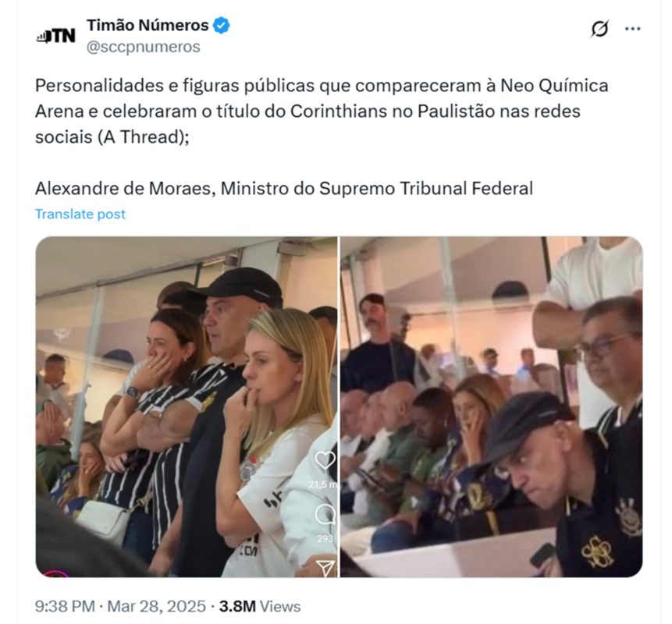Click the Translate post link
The height and width of the screenshot is (624, 672).
coord(80,214)
